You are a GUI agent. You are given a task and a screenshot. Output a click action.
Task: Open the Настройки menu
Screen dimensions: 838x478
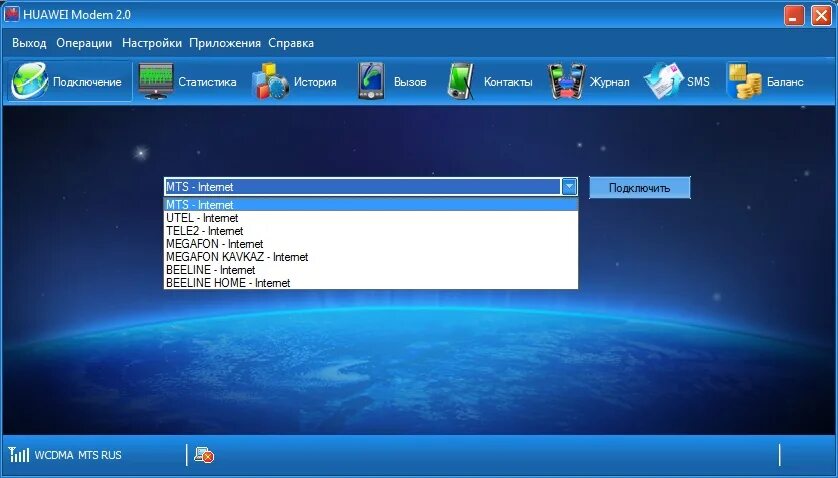click(152, 43)
